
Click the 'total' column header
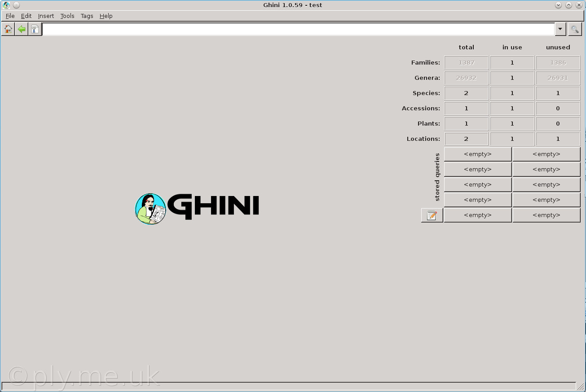(x=466, y=47)
